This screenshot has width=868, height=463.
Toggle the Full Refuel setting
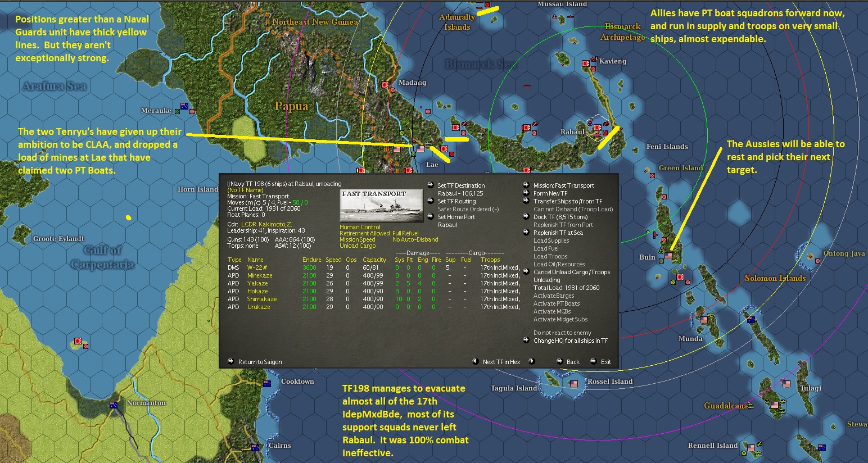[x=405, y=233]
